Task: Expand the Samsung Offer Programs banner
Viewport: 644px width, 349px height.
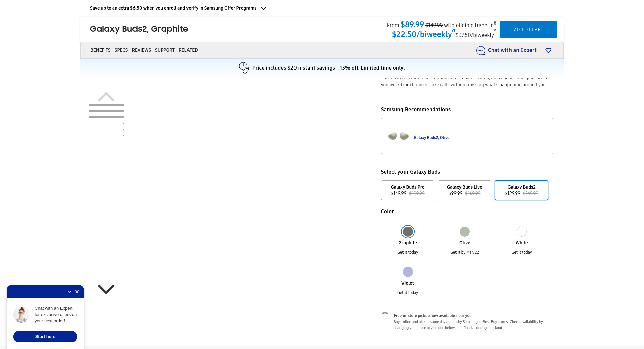Action: 264,8
